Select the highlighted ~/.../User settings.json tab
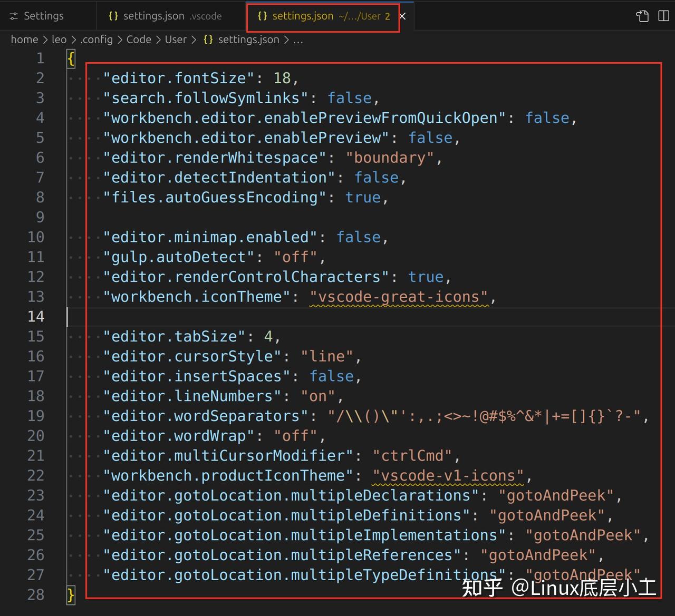The image size is (675, 616). [316, 16]
